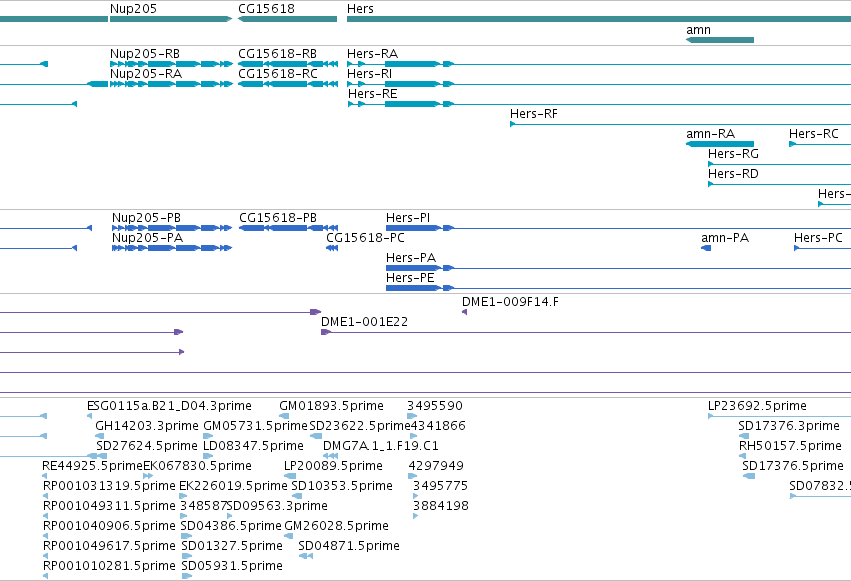Image resolution: width=851 pixels, height=581 pixels.
Task: Click the GM01893.5prime EST label
Action: point(332,406)
